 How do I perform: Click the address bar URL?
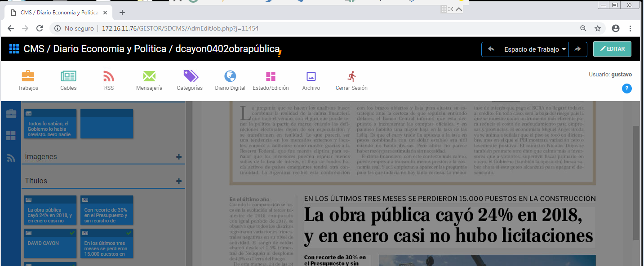tap(180, 28)
